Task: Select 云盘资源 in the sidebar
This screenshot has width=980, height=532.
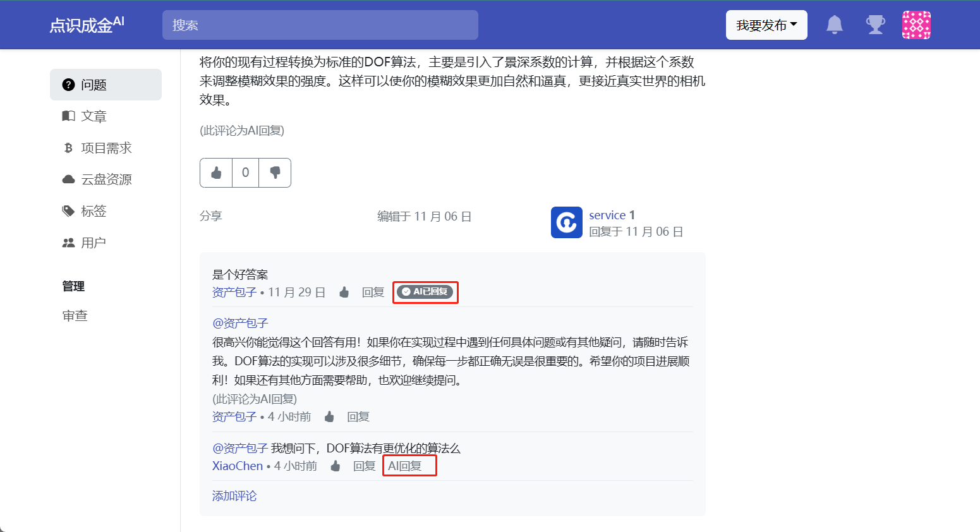Action: click(106, 179)
